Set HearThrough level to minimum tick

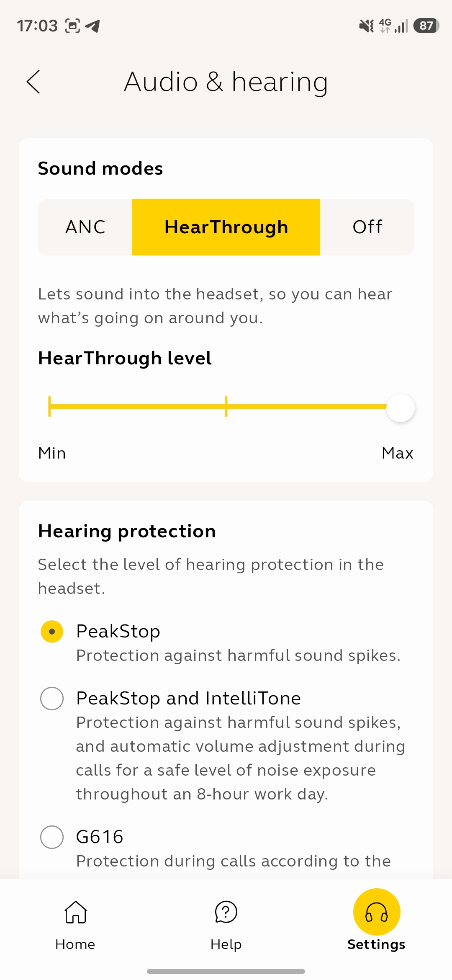(x=50, y=406)
